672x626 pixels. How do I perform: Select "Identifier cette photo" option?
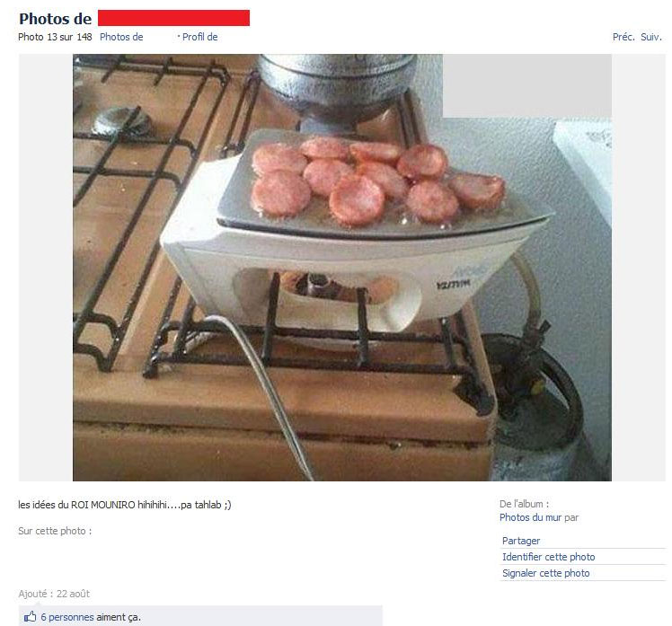click(549, 557)
